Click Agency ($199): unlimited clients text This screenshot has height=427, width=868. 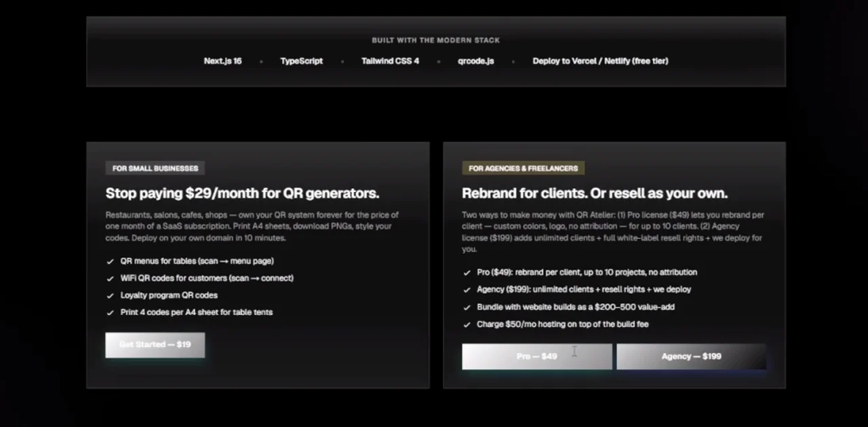click(584, 289)
